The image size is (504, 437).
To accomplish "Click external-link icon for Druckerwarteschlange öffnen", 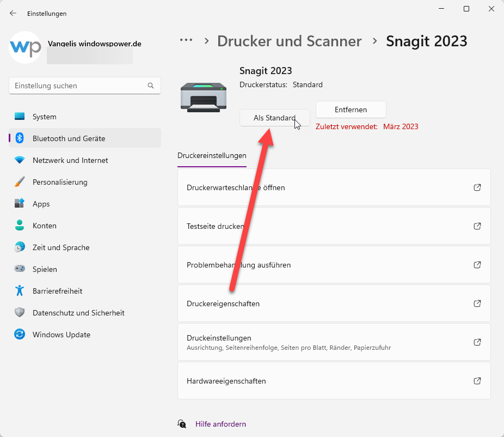I will 477,187.
